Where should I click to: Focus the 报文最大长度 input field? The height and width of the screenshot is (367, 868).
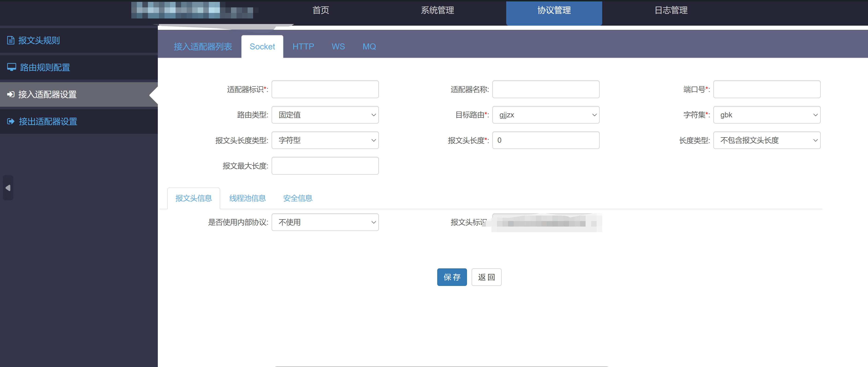(325, 166)
